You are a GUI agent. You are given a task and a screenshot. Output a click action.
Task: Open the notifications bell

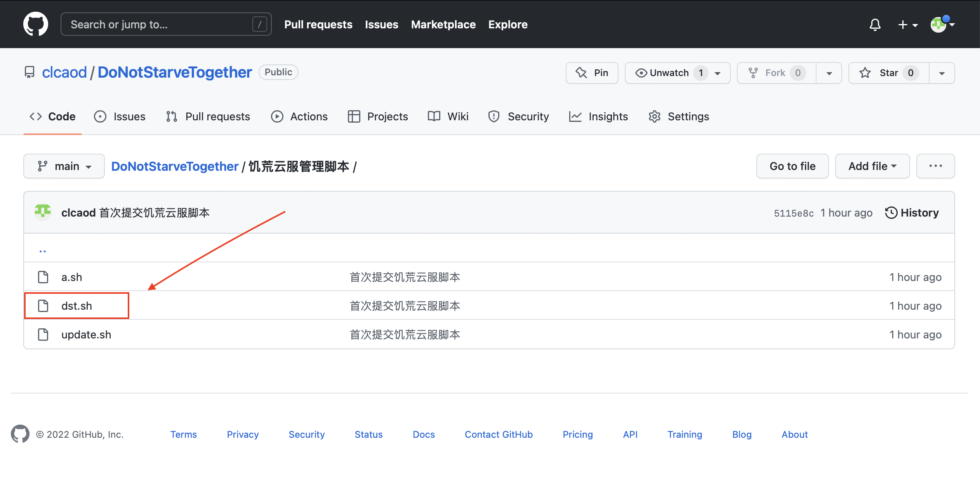[875, 25]
